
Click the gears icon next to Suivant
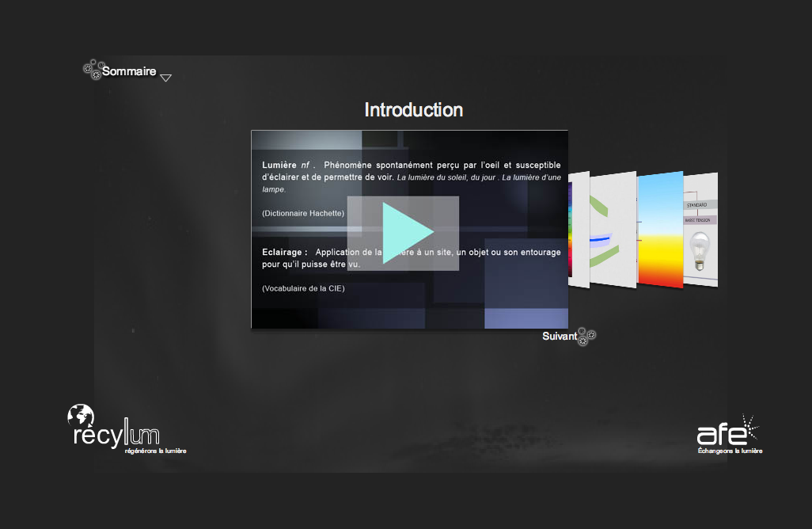tap(586, 337)
